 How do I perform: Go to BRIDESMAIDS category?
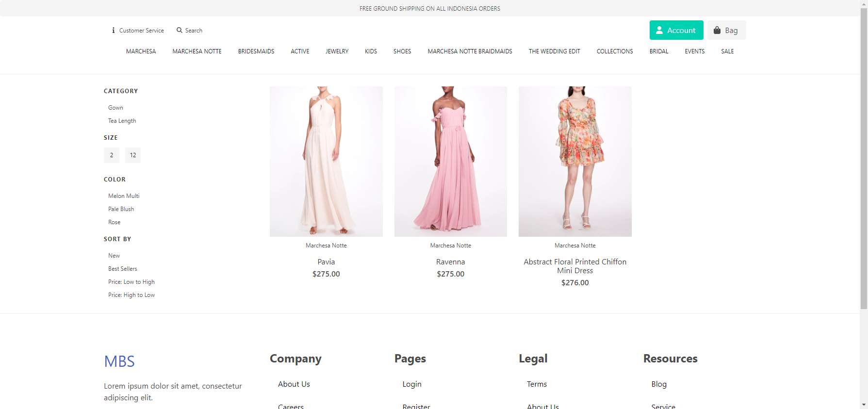(256, 51)
